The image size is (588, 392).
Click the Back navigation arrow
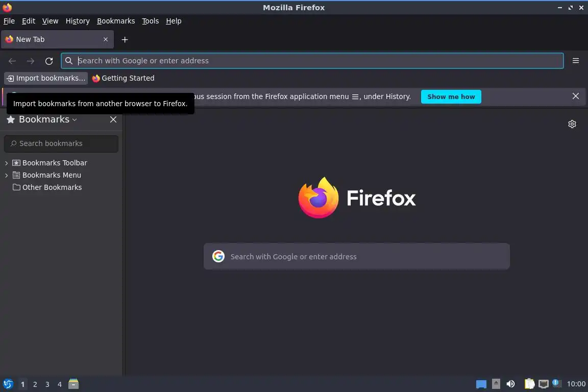coord(12,61)
